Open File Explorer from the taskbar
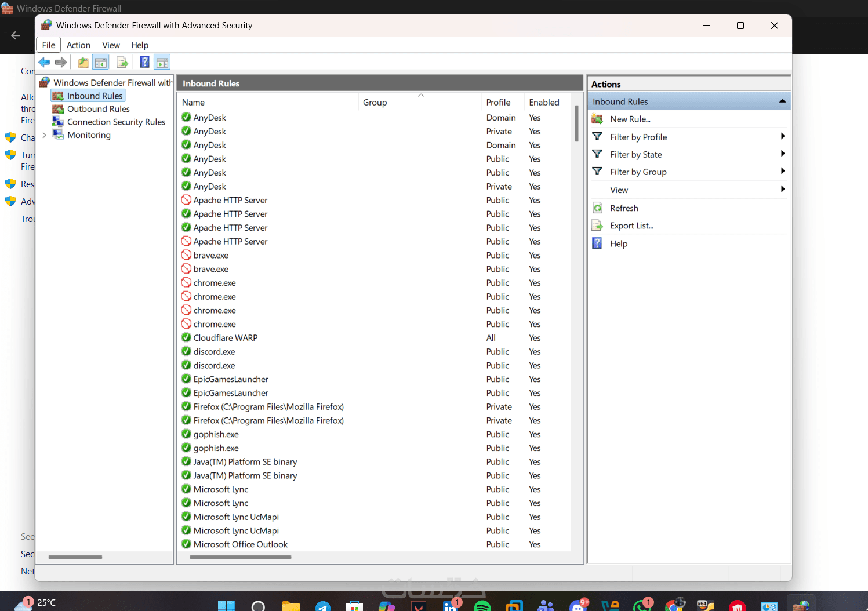 coord(290,606)
